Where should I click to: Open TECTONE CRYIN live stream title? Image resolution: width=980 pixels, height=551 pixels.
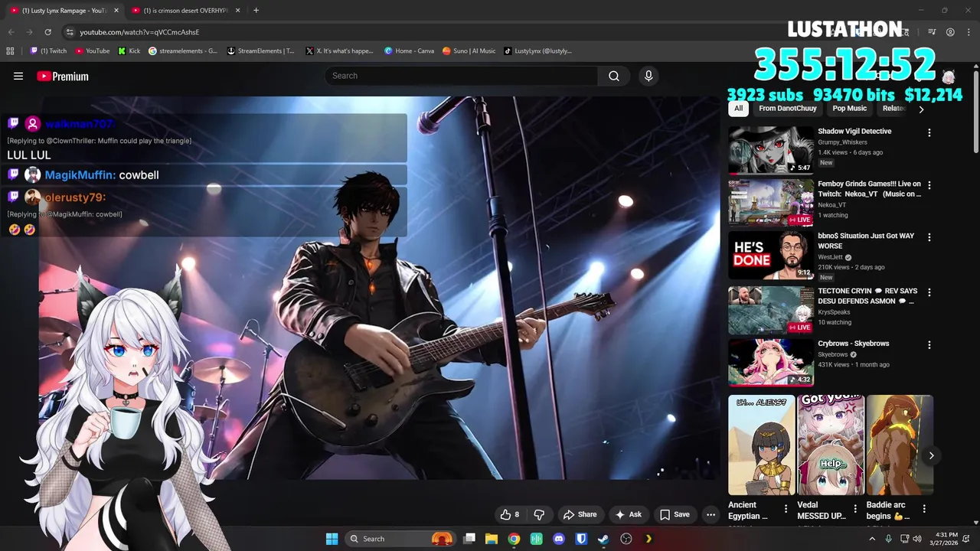point(867,296)
